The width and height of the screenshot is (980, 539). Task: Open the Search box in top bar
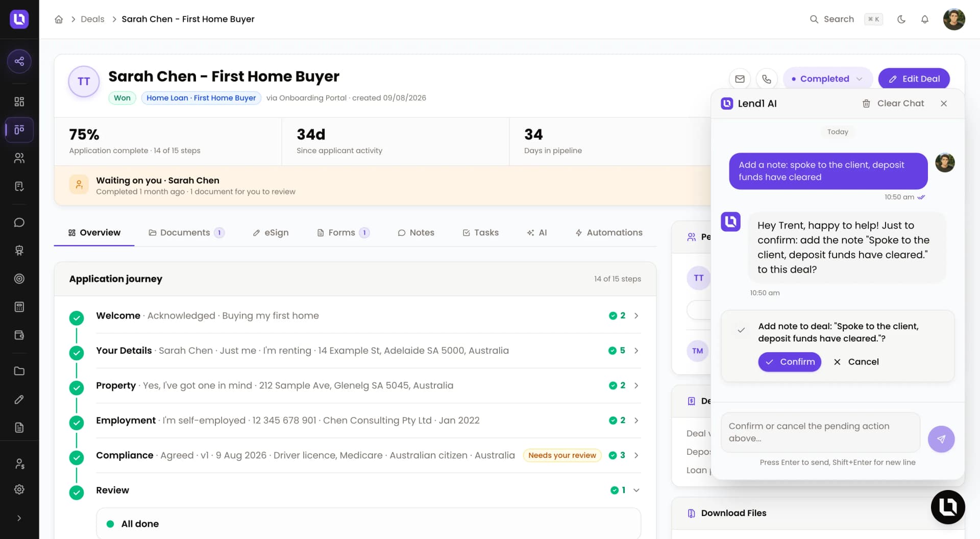pos(846,19)
